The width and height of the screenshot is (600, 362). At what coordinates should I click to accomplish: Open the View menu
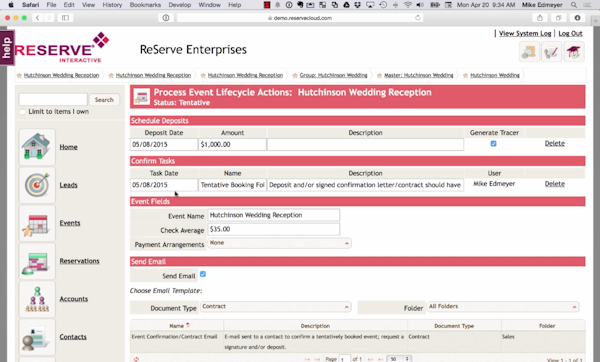(88, 5)
